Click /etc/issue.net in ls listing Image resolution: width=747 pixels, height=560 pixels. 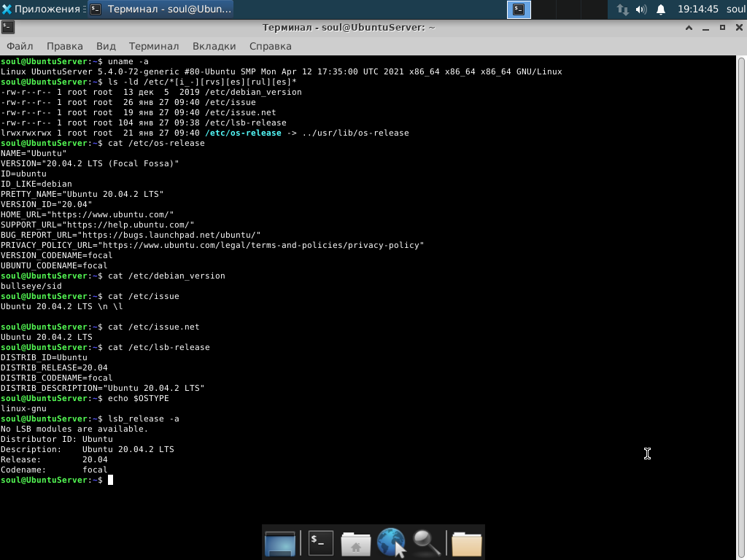241,113
